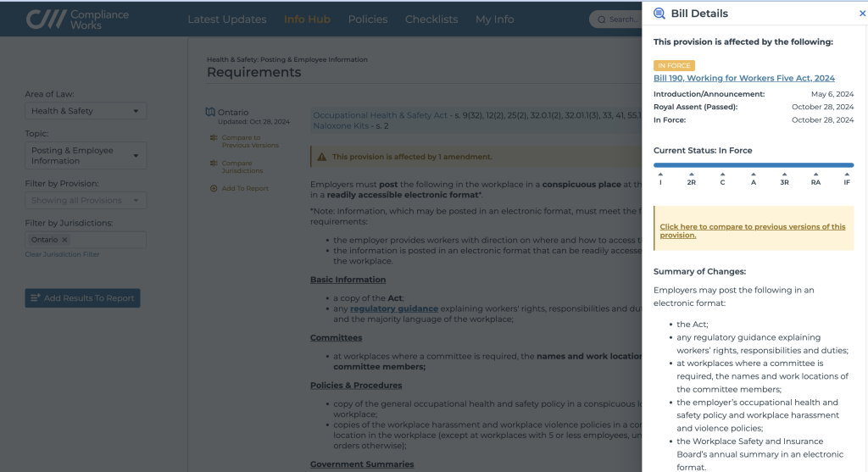Click the amendment notice banner

(x=476, y=157)
